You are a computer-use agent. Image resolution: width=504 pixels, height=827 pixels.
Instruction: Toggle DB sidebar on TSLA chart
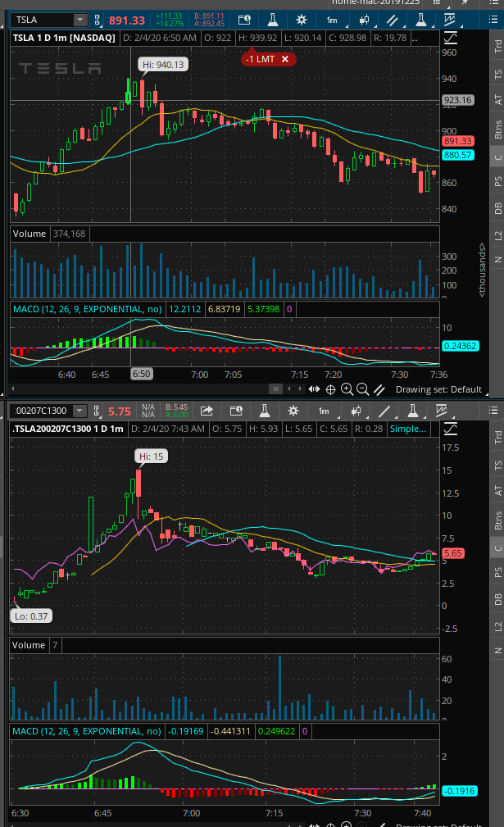pyautogui.click(x=497, y=208)
